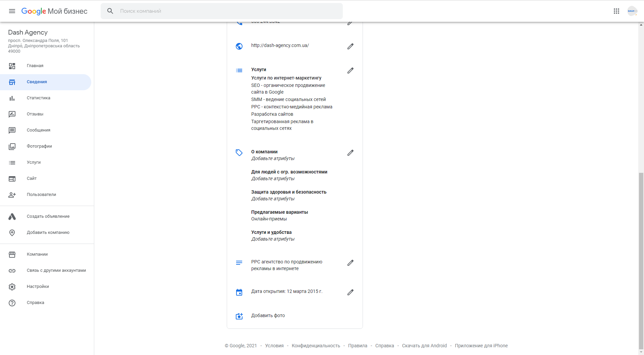Click the add photo camera icon
This screenshot has width=644, height=355.
pyautogui.click(x=239, y=316)
